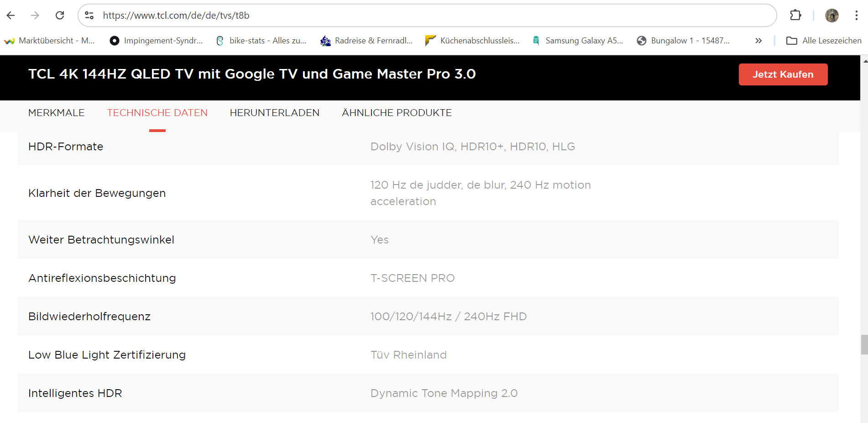This screenshot has height=423, width=868.
Task: Click the 120 Hz de judder value text
Action: 481,193
